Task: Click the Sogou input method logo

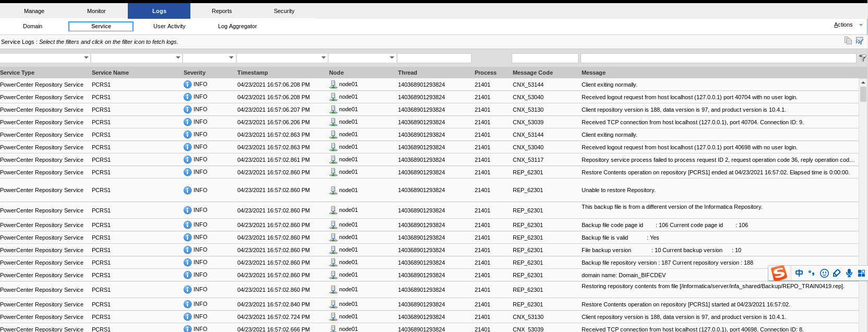Action: [x=779, y=273]
